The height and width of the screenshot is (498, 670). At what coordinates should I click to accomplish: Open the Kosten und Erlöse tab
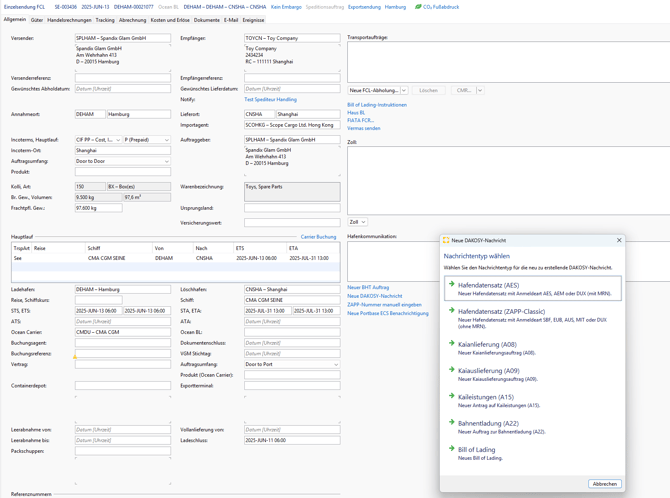coord(170,20)
